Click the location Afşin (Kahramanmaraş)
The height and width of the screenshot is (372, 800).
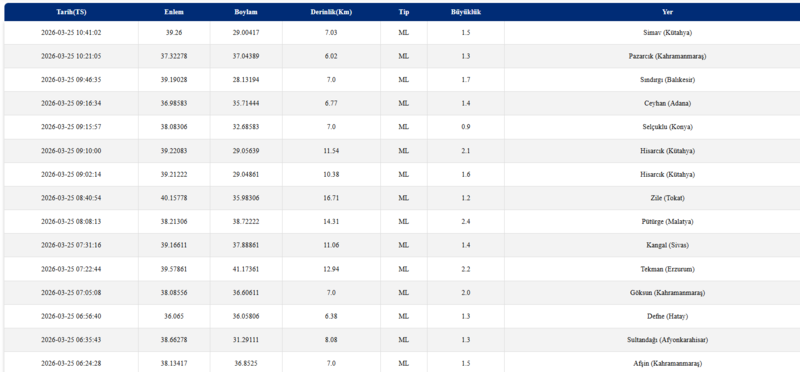pyautogui.click(x=667, y=364)
